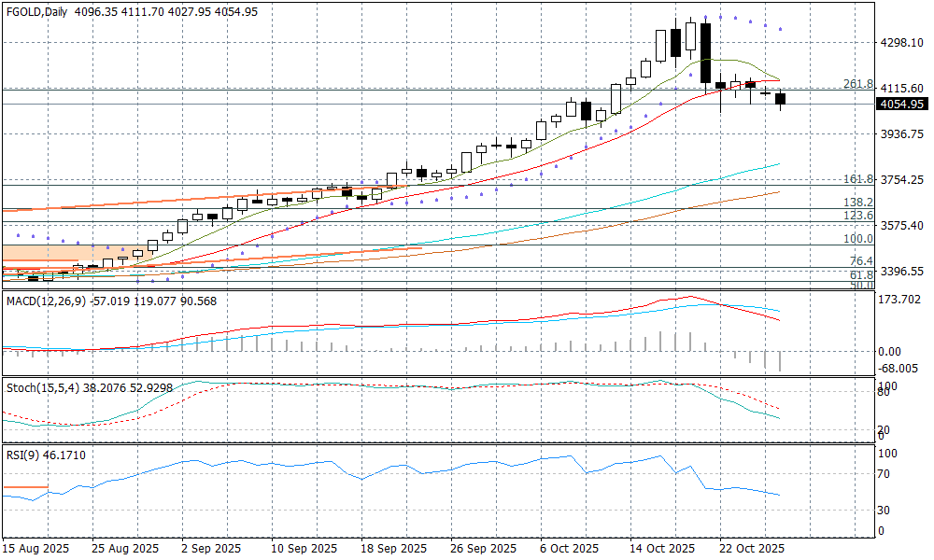This screenshot has height=560, width=934.
Task: Click the FGOLD,Daily chart title
Action: (x=39, y=12)
